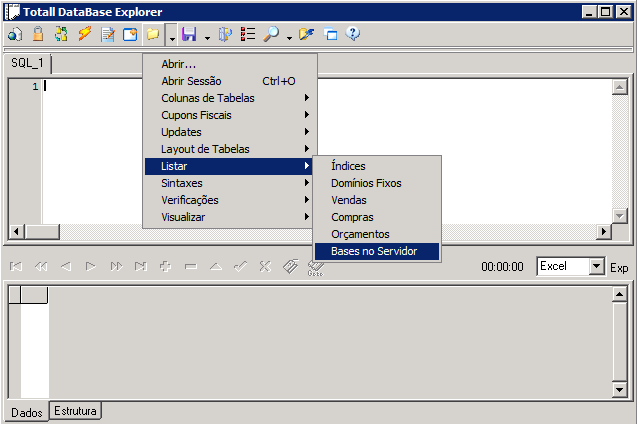
Task: Click the checkmark post record icon
Action: coord(240,266)
